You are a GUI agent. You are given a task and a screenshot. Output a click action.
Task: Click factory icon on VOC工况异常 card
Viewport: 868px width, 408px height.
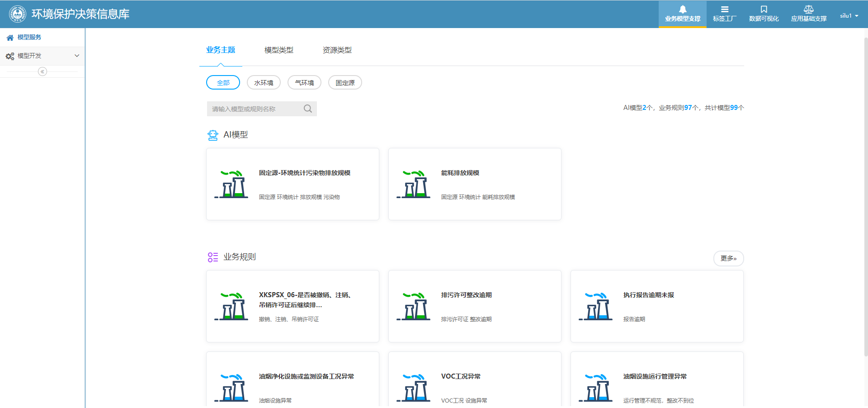click(x=414, y=388)
